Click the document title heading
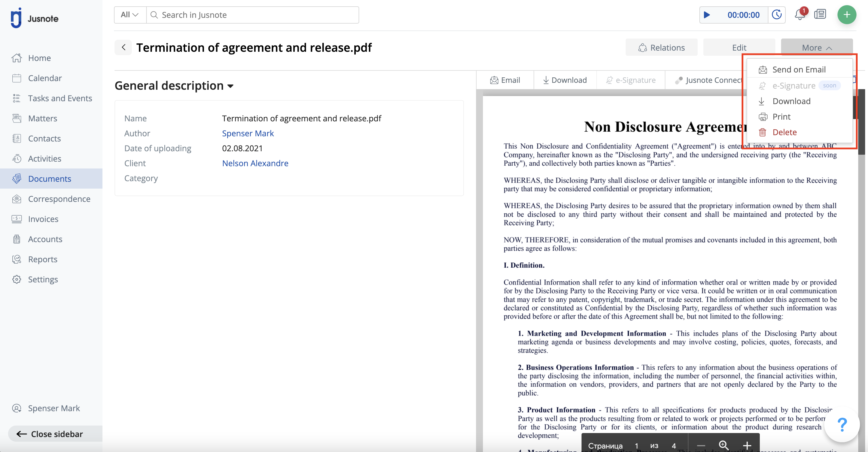Viewport: 868px width, 452px height. (254, 47)
